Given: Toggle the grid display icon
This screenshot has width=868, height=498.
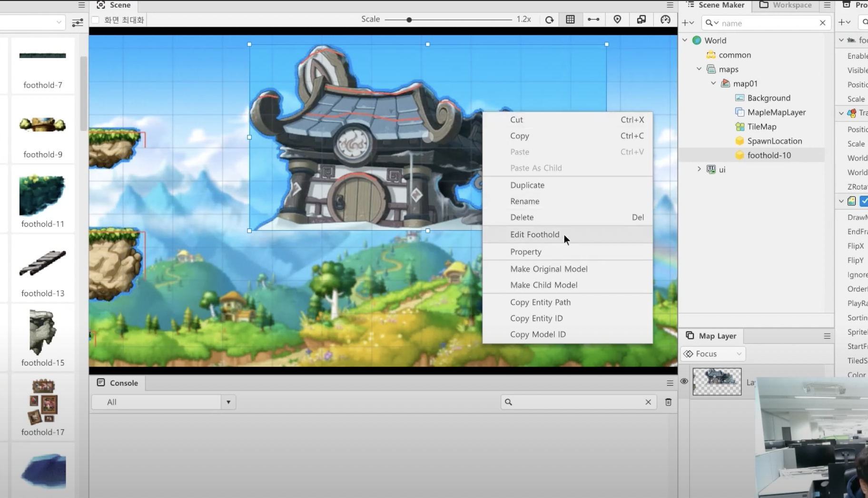Looking at the screenshot, I should (570, 20).
